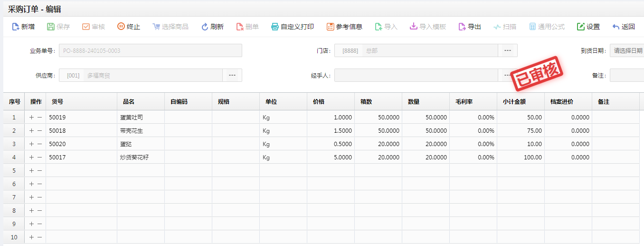This screenshot has width=644, height=246.
Task: Click the 档案进价 column header
Action: click(568, 102)
